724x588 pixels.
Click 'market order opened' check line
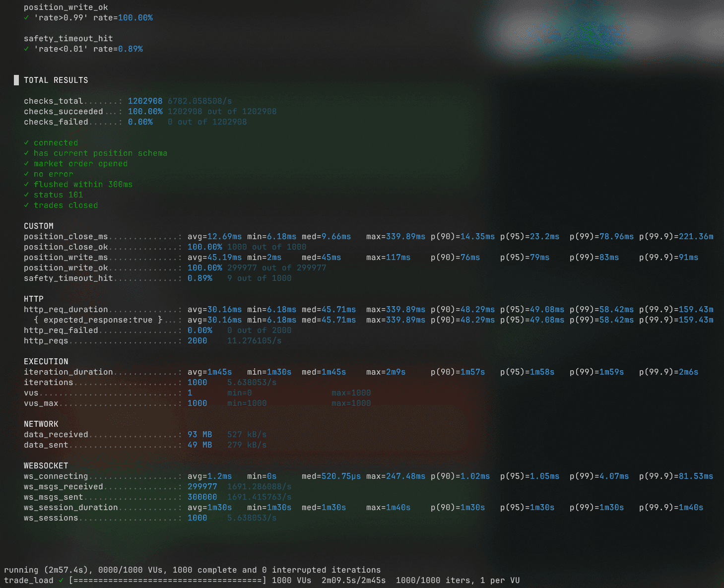click(x=76, y=164)
